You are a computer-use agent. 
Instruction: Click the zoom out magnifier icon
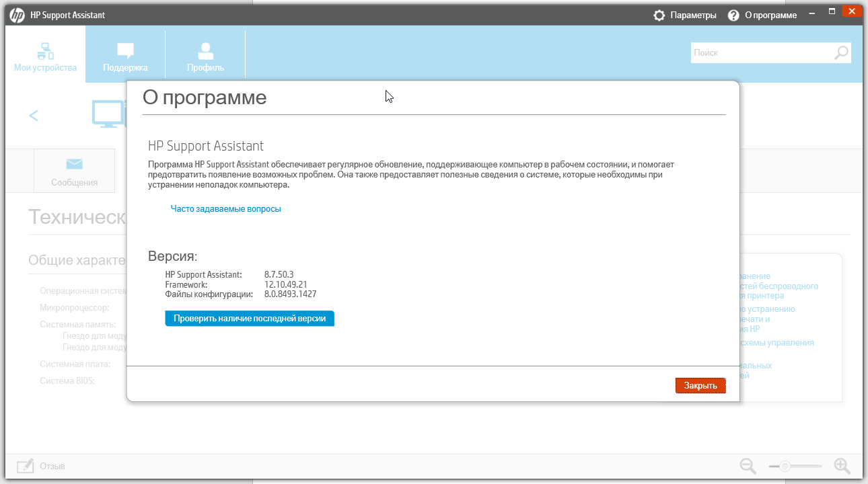[x=748, y=466]
